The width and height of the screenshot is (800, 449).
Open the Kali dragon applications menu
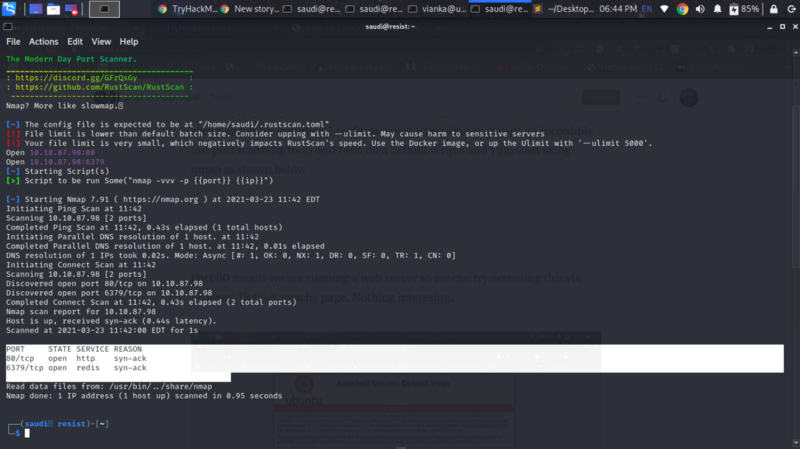click(x=9, y=9)
